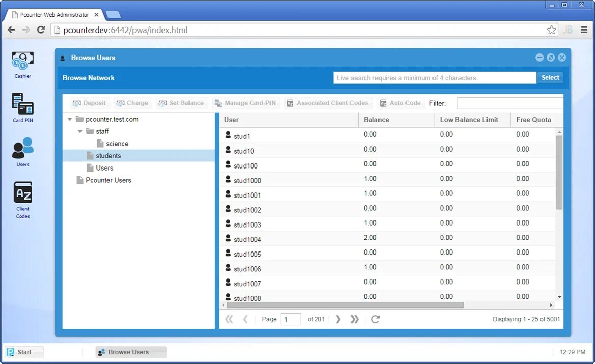Collapse the staff folder node
This screenshot has width=595, height=364.
pos(80,131)
